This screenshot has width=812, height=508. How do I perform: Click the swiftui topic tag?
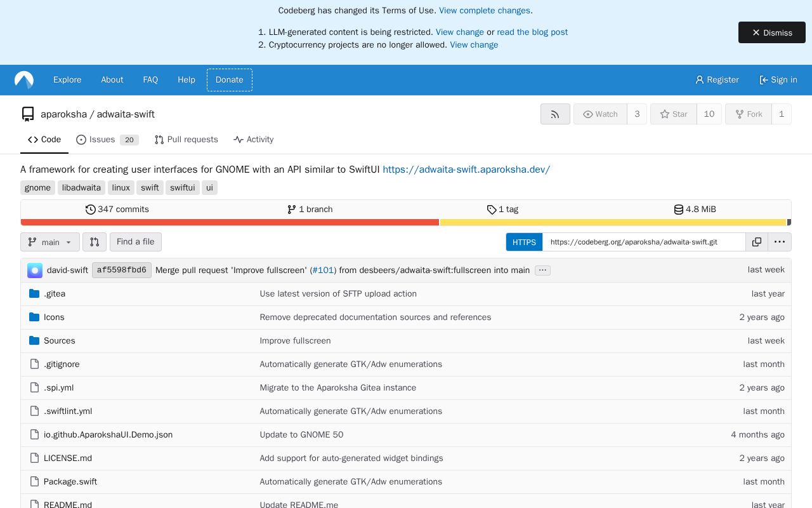(x=183, y=188)
